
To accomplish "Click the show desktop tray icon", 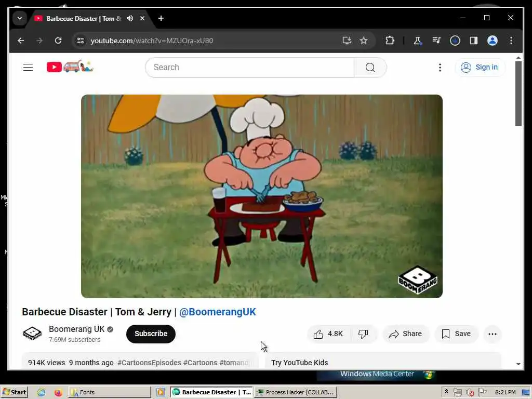I will [x=526, y=393].
